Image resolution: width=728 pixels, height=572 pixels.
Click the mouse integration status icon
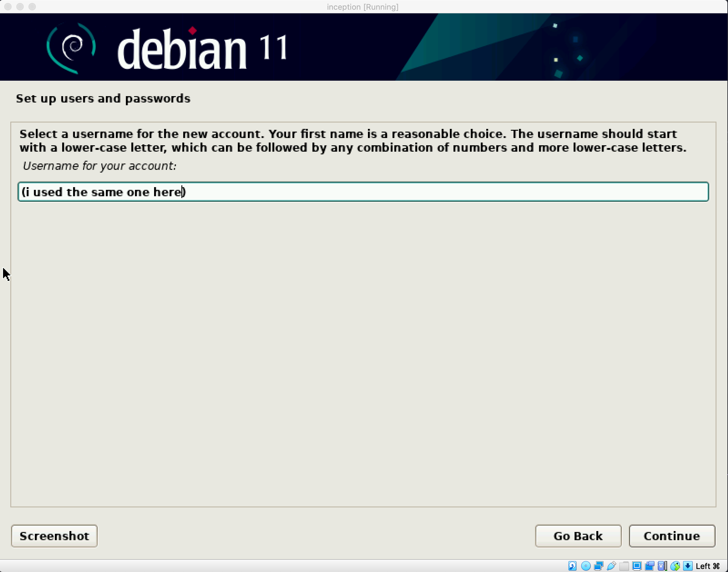point(675,566)
